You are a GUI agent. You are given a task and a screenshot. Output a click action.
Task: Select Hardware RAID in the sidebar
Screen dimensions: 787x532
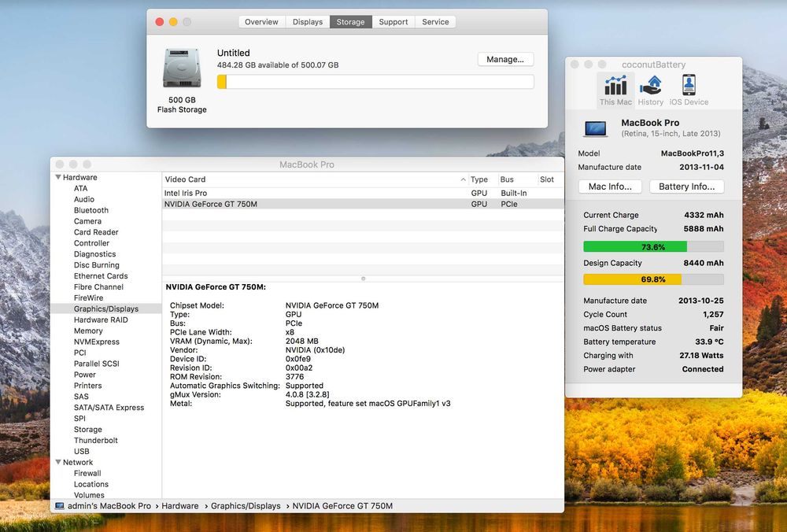(x=101, y=320)
